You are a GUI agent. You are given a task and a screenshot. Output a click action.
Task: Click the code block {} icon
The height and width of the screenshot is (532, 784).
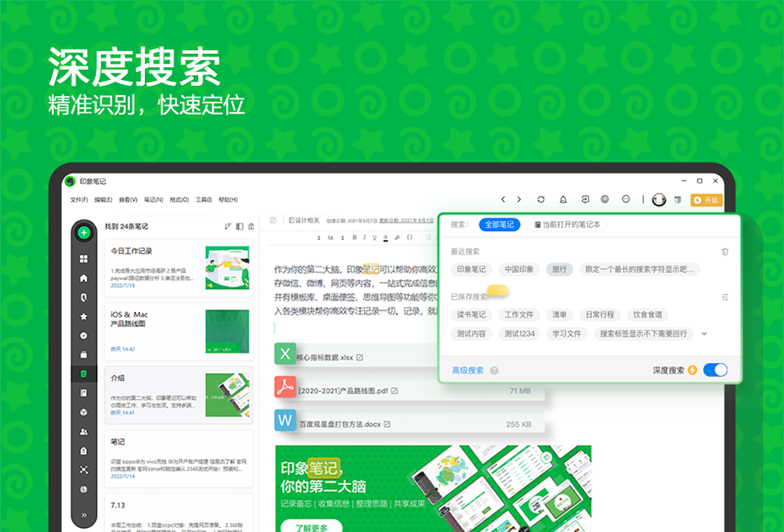coord(409,237)
